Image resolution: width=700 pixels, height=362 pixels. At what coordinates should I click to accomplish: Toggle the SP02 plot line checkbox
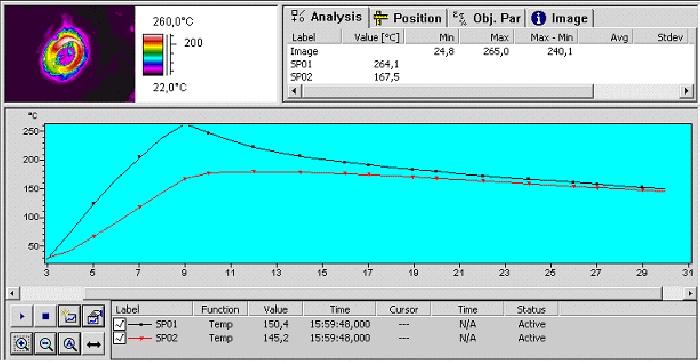(x=119, y=337)
